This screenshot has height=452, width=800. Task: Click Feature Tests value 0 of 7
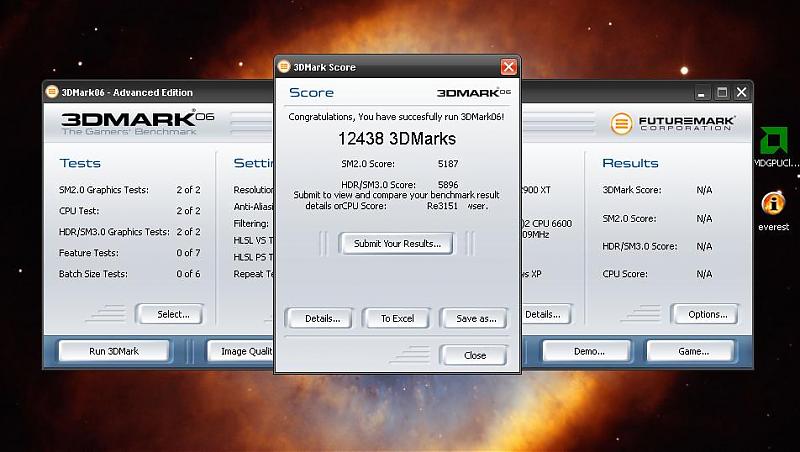[x=188, y=253]
